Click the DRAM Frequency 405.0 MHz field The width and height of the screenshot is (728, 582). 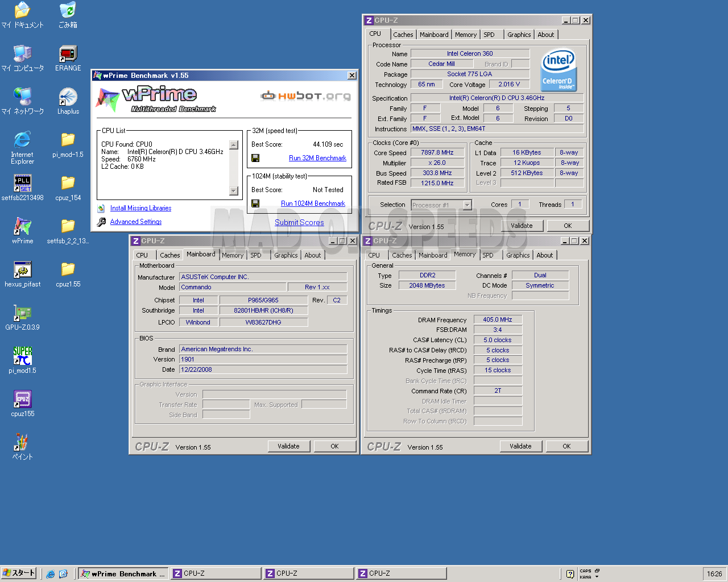[x=498, y=319]
